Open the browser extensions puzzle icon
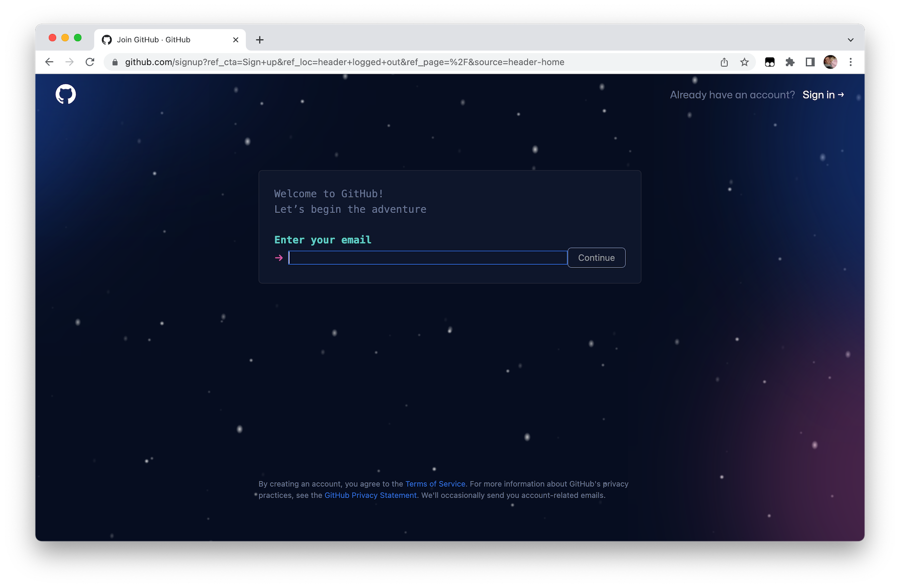 (x=790, y=62)
